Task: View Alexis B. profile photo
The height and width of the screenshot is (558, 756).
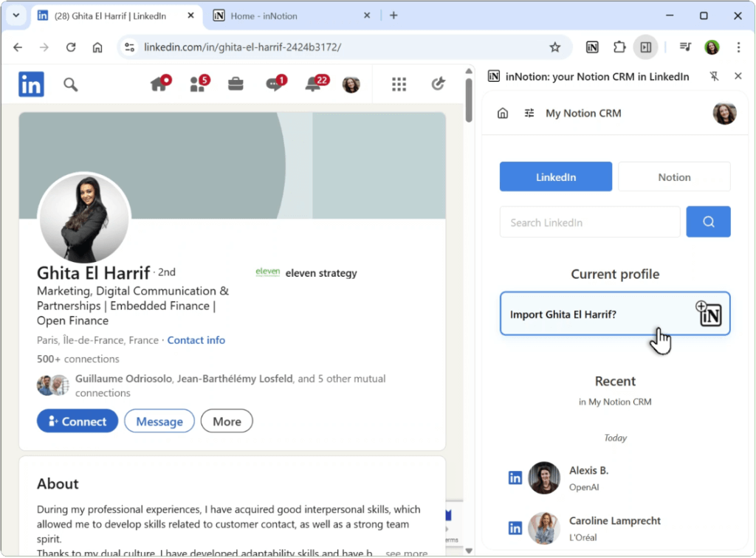Action: pos(544,478)
